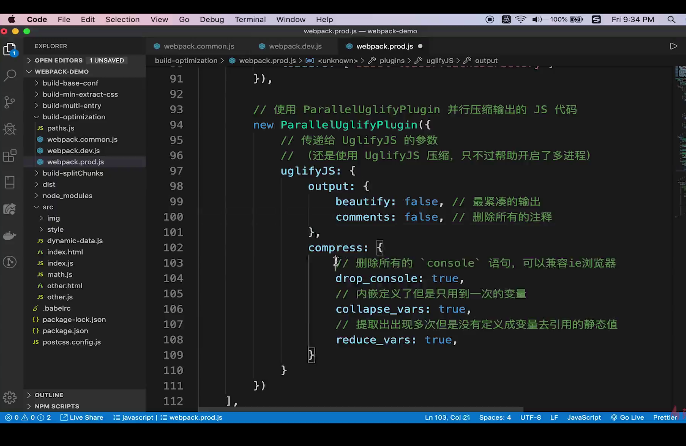The width and height of the screenshot is (686, 446).
Task: Click Ln 103 cursor position indicator
Action: click(x=447, y=418)
